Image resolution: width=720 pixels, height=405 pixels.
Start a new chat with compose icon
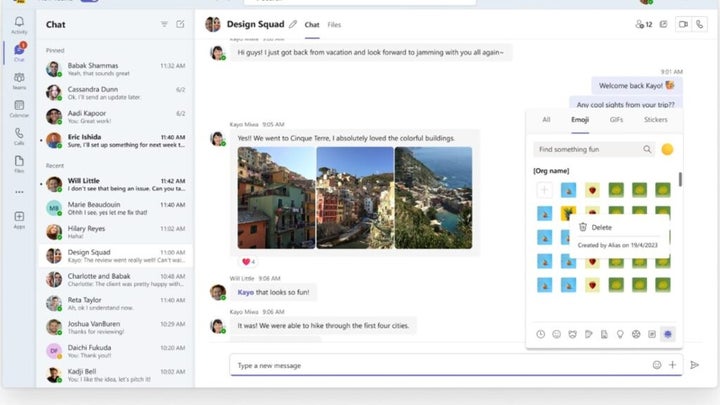pyautogui.click(x=180, y=24)
